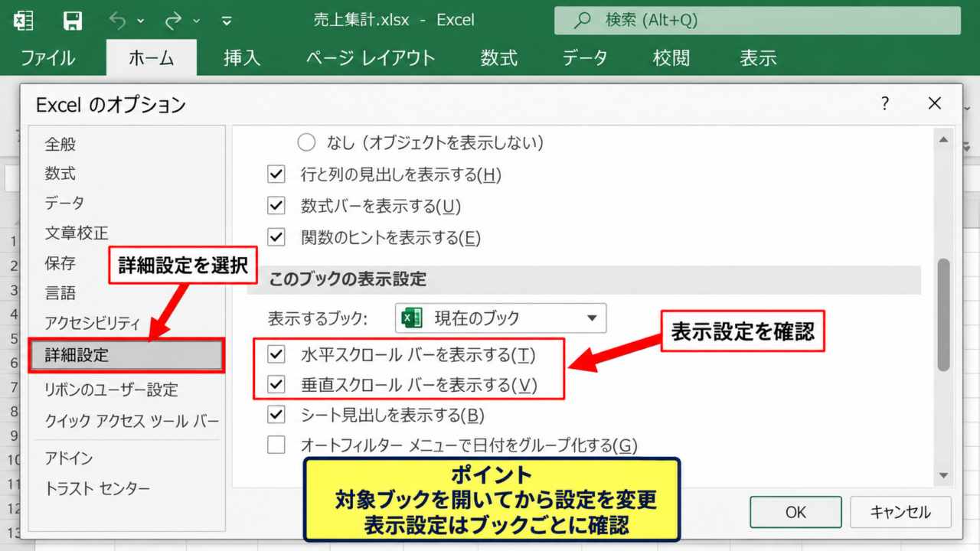Image resolution: width=980 pixels, height=551 pixels.
Task: Toggle 数式バーを表示する checkbox
Action: tap(276, 206)
